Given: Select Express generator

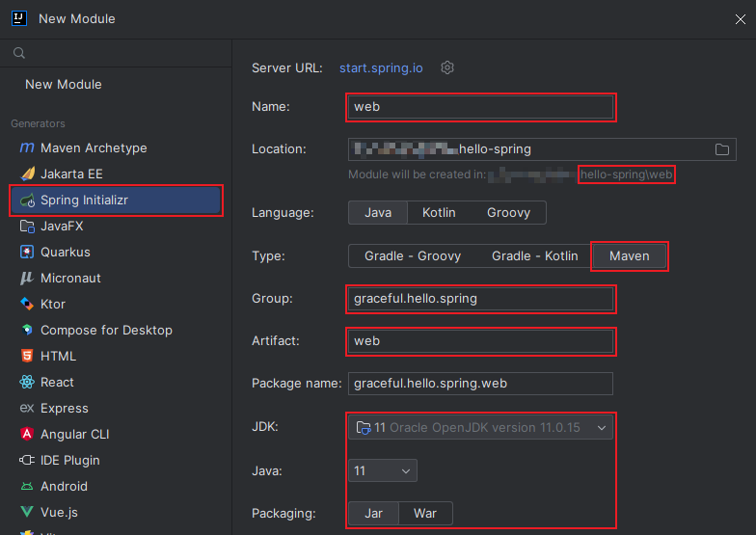Looking at the screenshot, I should pos(116,409).
